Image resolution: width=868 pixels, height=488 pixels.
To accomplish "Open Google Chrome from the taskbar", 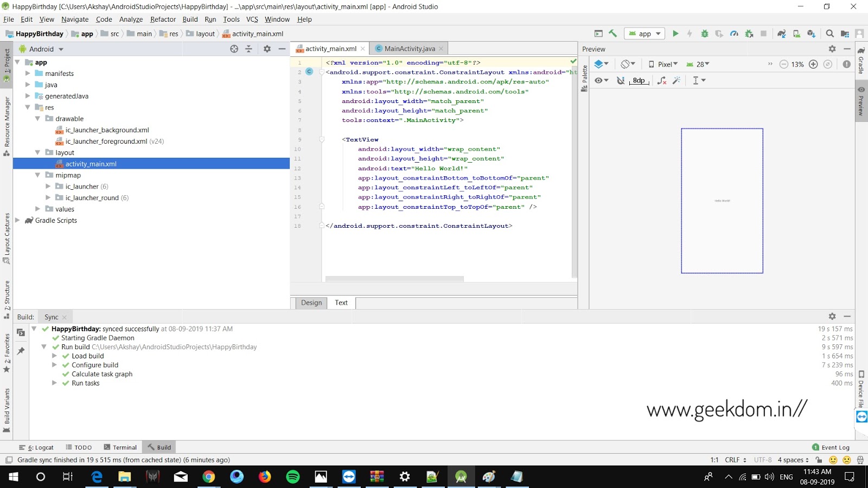I will pyautogui.click(x=209, y=477).
